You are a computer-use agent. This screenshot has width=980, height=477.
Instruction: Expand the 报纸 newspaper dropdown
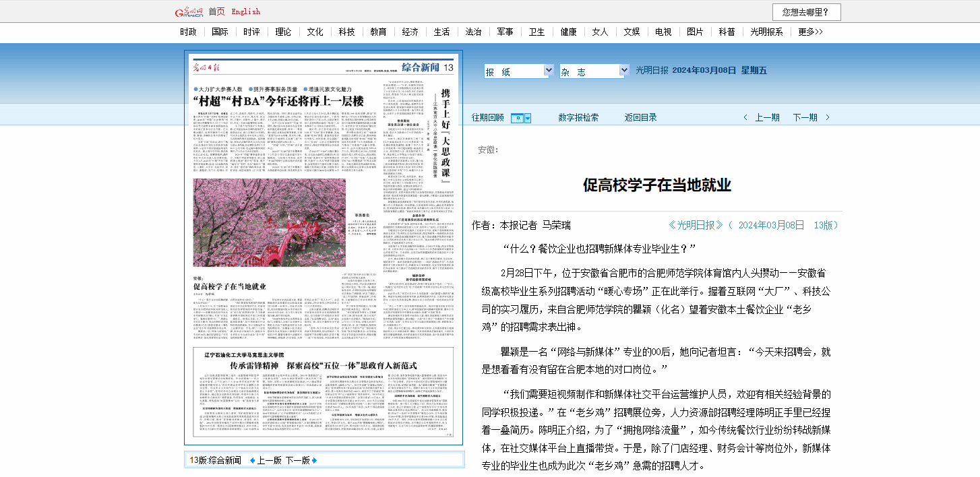[x=547, y=71]
